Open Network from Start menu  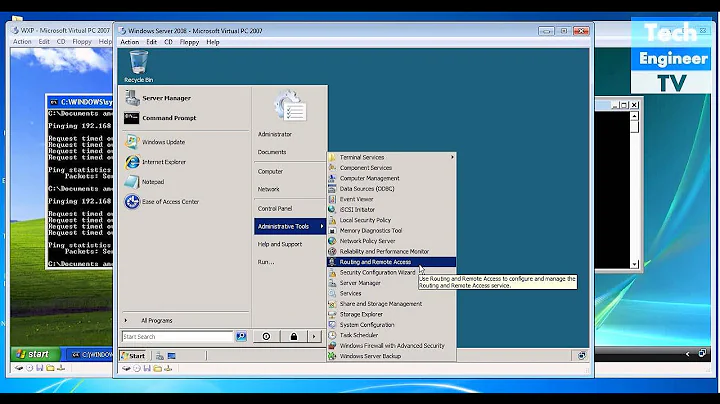point(268,189)
